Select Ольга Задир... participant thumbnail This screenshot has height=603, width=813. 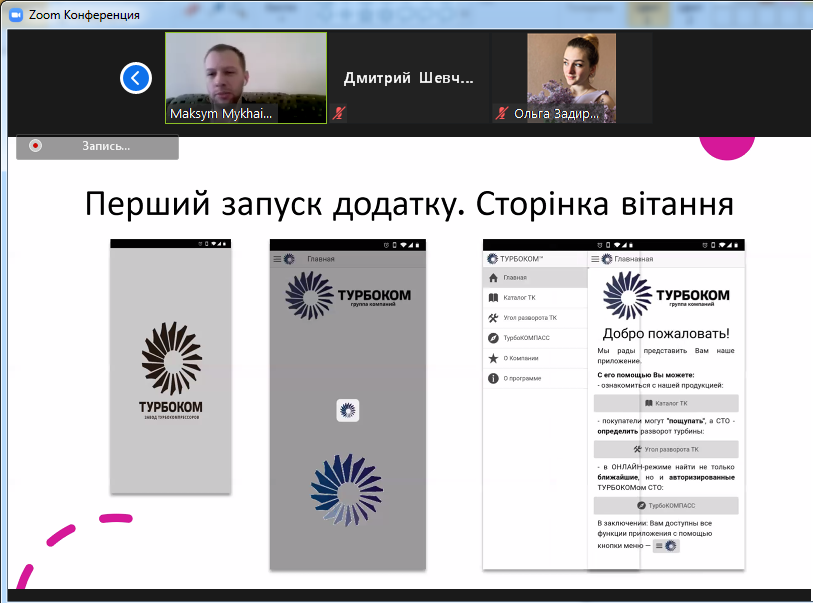(571, 78)
